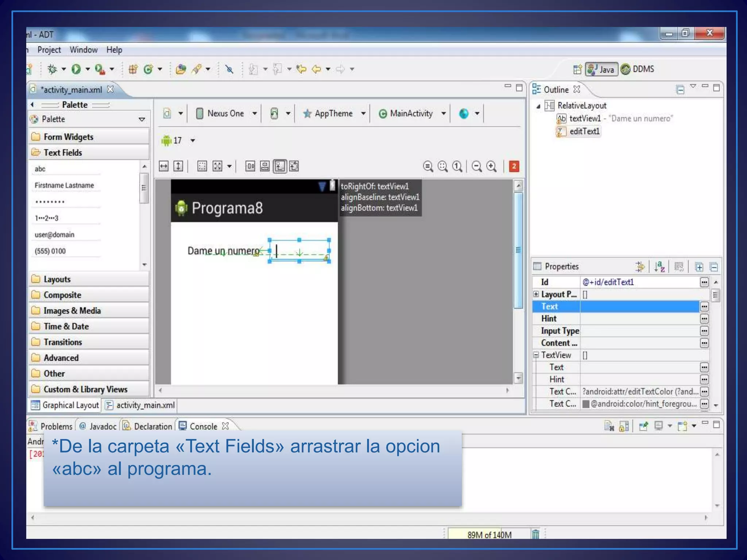Collapse all properties icon
The width and height of the screenshot is (747, 560).
714,267
